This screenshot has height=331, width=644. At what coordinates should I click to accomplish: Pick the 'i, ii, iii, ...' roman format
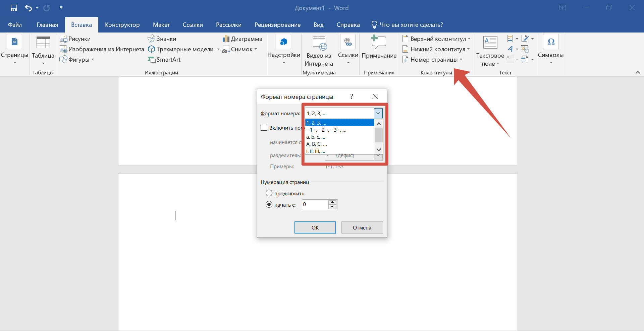339,151
